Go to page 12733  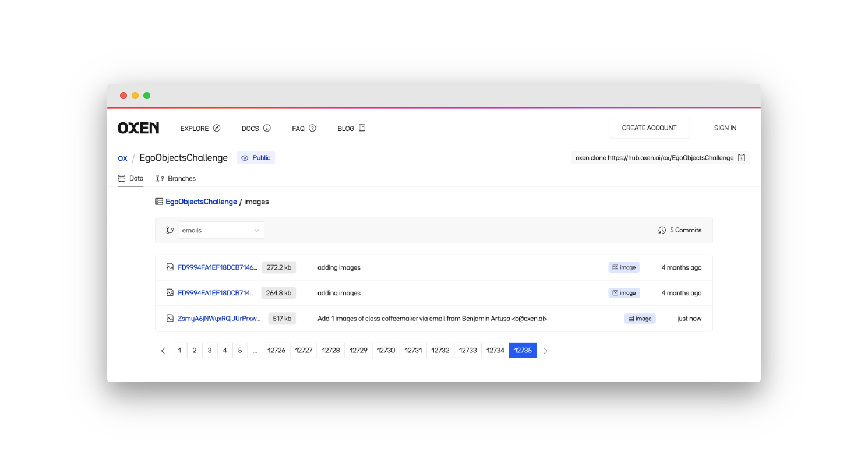[468, 350]
